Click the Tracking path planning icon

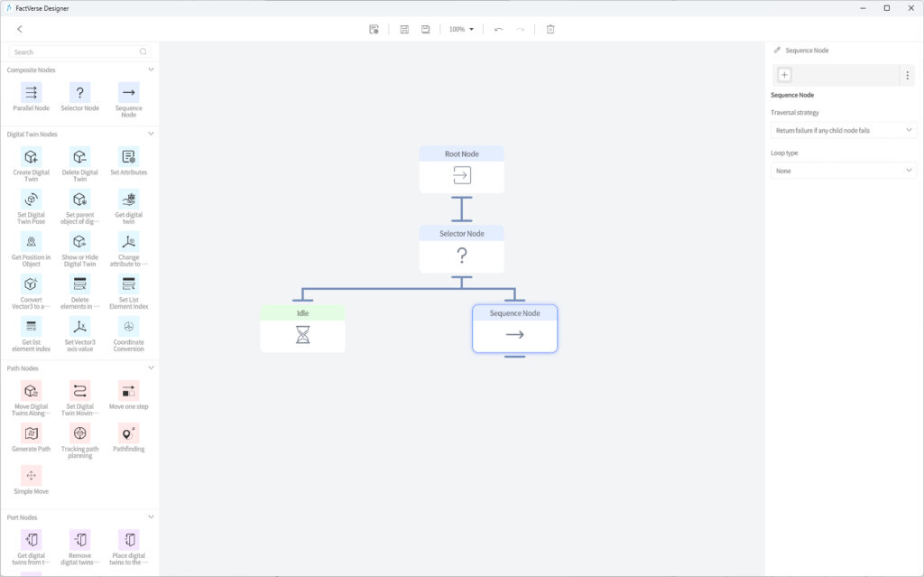click(80, 433)
